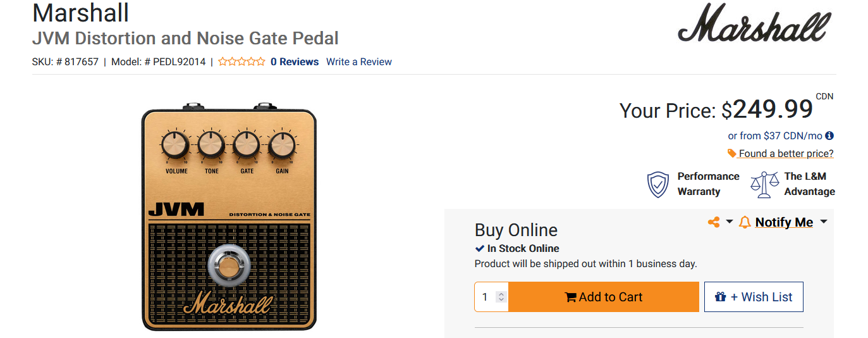Click the share icon
Viewport: 868px width, 338px height.
[x=714, y=222]
